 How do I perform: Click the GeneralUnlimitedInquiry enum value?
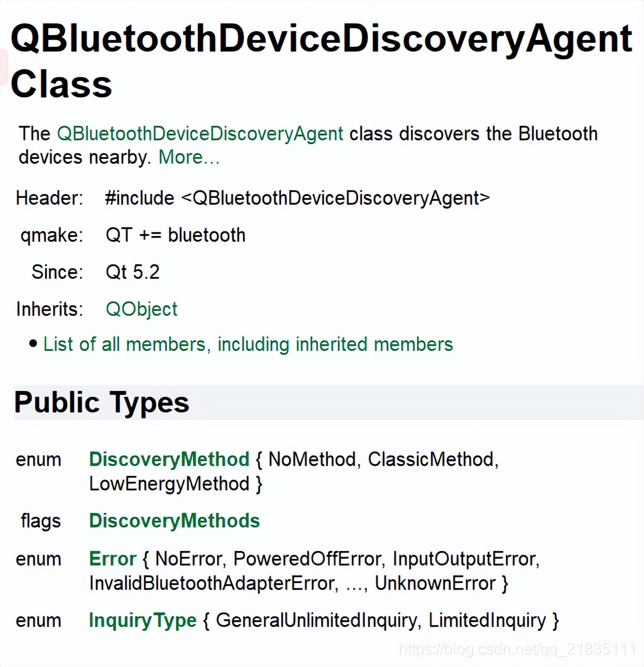point(316,620)
